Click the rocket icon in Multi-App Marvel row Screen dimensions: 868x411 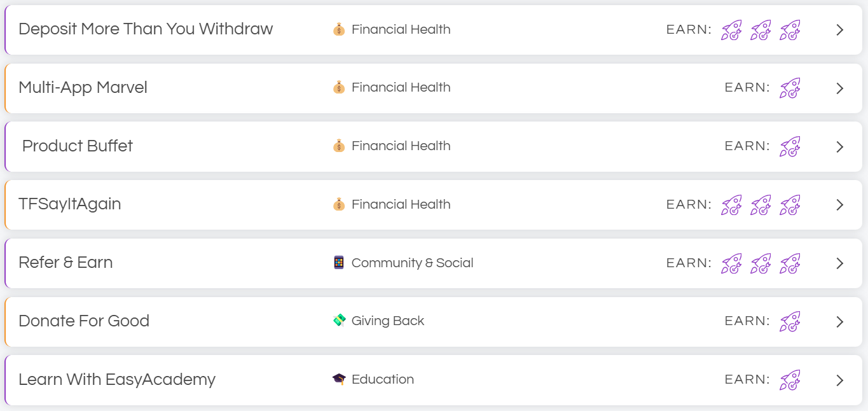(790, 88)
